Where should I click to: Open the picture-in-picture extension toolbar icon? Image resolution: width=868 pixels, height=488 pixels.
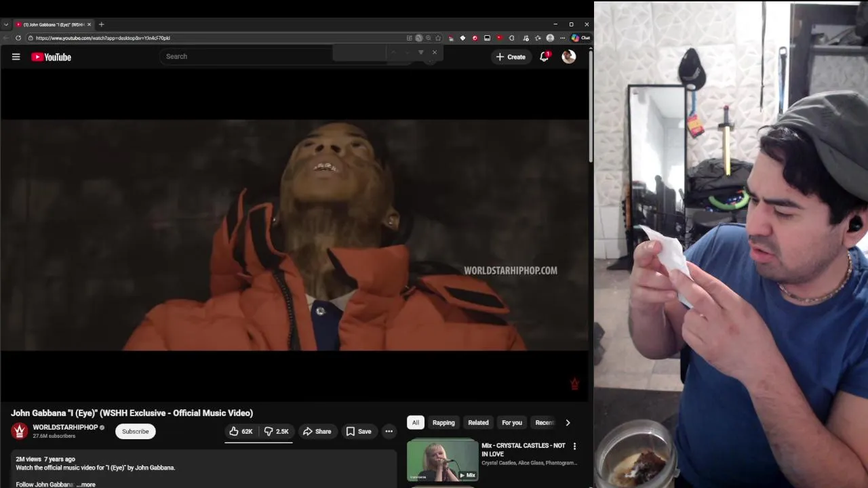487,38
